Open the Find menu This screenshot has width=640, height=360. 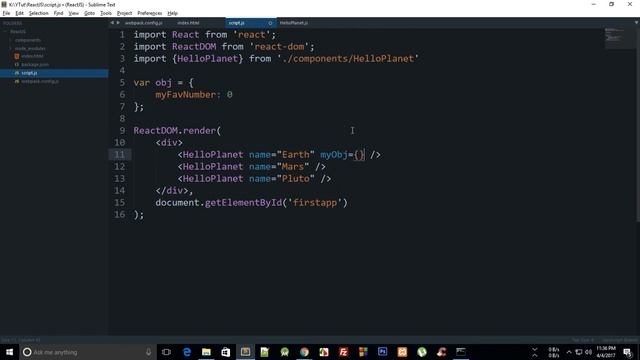click(58, 13)
